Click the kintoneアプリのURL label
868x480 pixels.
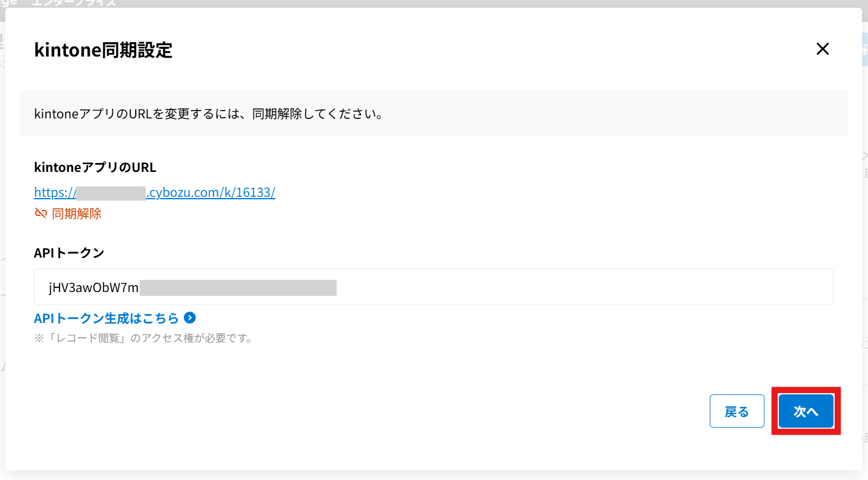[x=95, y=168]
